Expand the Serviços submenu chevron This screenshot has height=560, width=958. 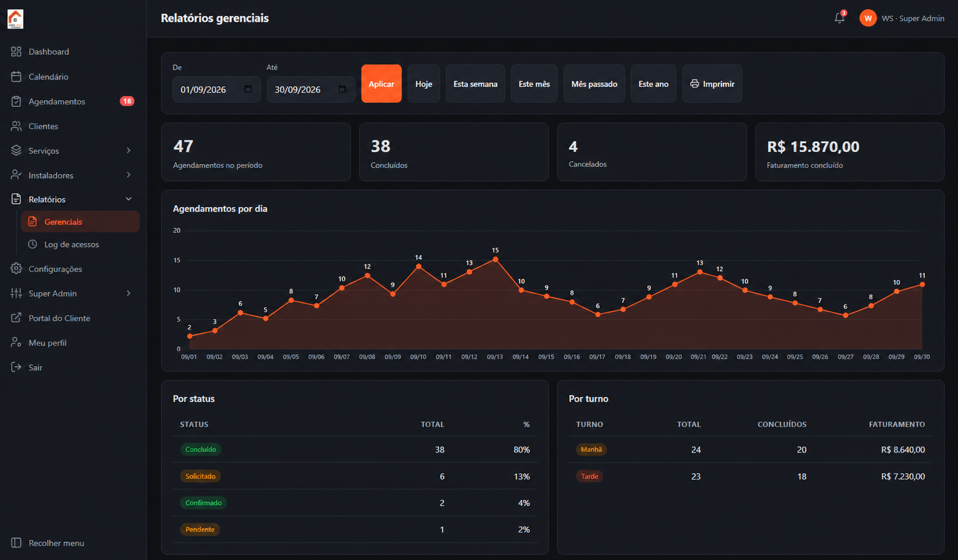(x=129, y=151)
